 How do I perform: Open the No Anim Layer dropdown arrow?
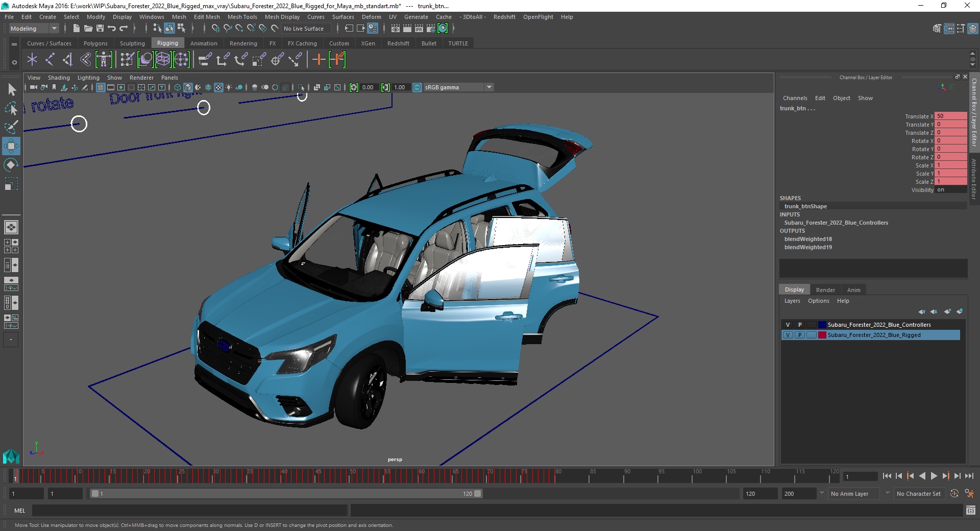pyautogui.click(x=822, y=493)
